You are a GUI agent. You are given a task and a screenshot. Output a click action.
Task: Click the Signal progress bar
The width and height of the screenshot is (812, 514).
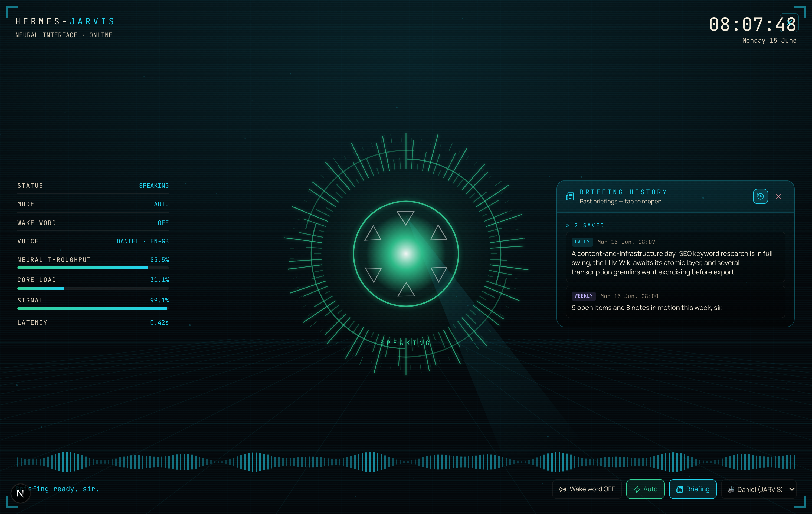point(93,308)
